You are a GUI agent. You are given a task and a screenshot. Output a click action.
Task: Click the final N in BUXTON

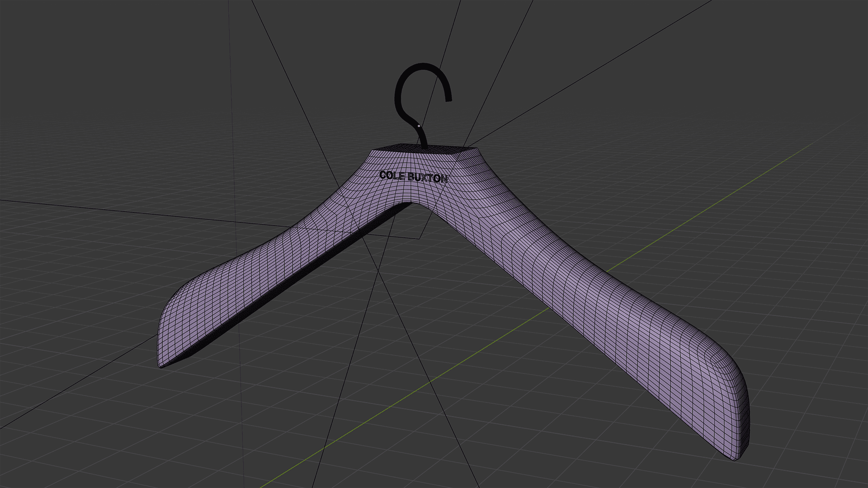coord(443,179)
